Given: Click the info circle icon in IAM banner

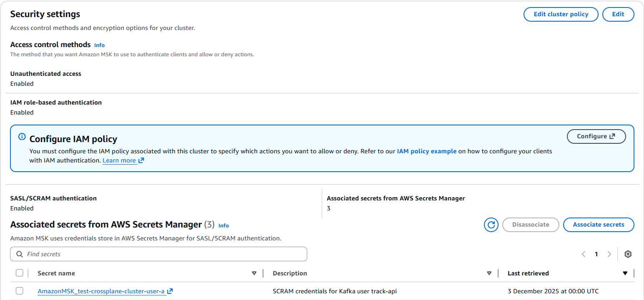Looking at the screenshot, I should 22,137.
